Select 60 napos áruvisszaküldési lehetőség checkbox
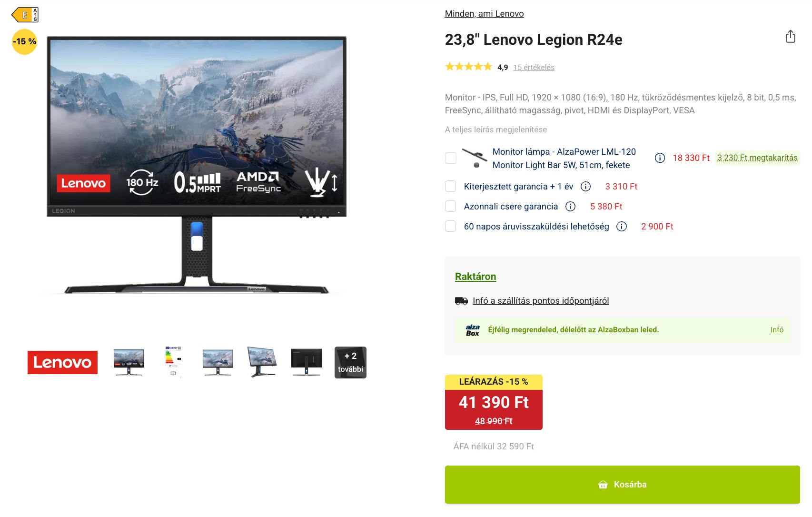Screen dimensions: 812x517 point(451,226)
